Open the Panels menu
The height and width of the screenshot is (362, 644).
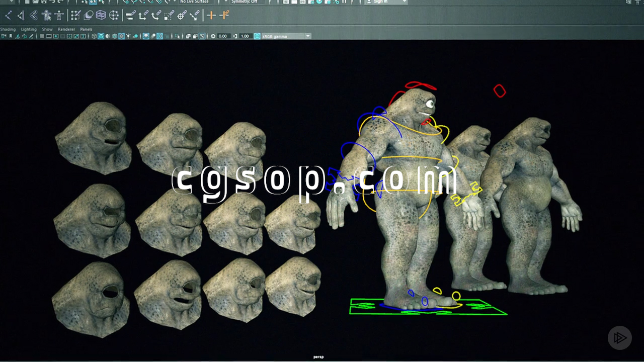tap(86, 29)
